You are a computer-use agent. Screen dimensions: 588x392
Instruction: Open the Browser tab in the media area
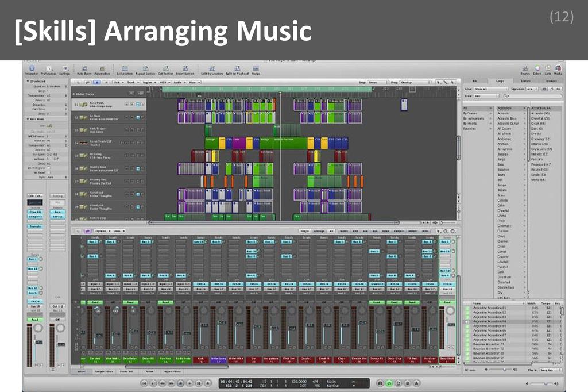(x=551, y=80)
